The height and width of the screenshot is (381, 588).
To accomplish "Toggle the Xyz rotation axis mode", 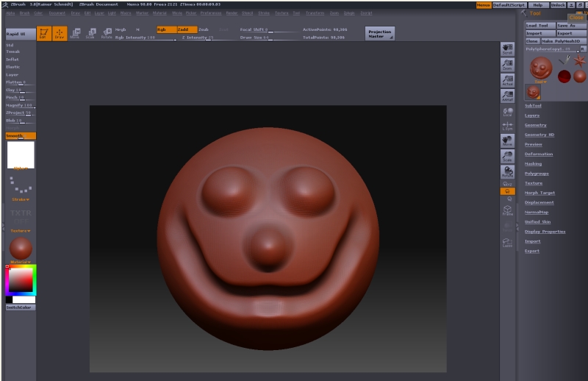I will tap(507, 184).
